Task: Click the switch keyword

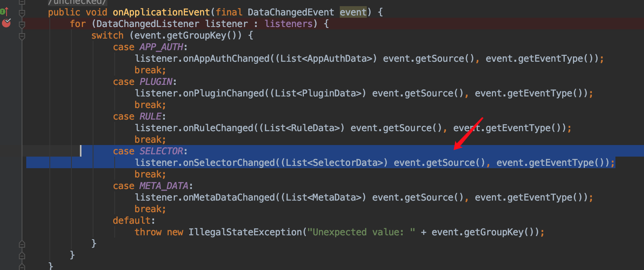Action: click(x=107, y=35)
